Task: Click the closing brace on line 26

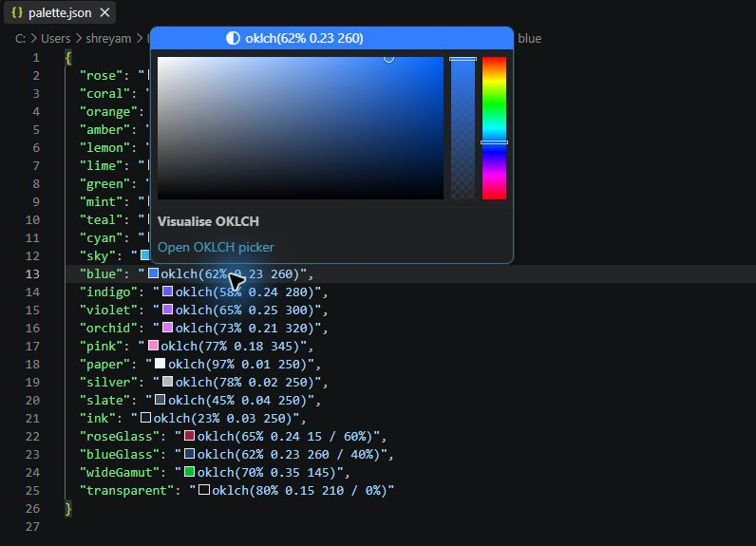Action: point(68,508)
